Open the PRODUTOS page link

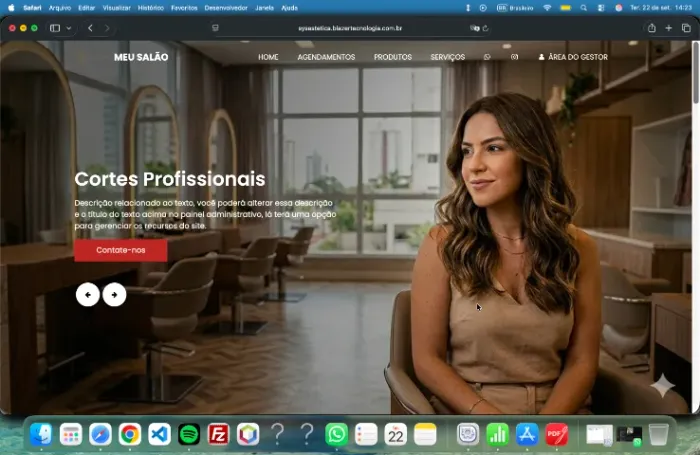393,57
